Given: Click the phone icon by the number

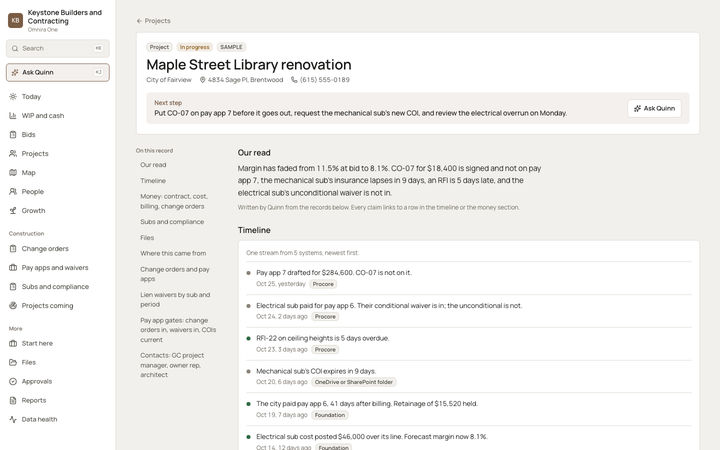Looking at the screenshot, I should coord(294,80).
